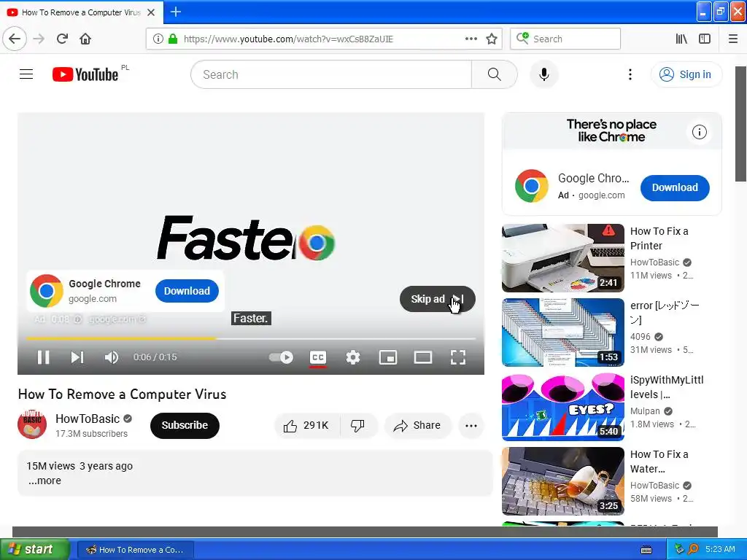
Task: Search with your voice microphone
Action: click(543, 74)
